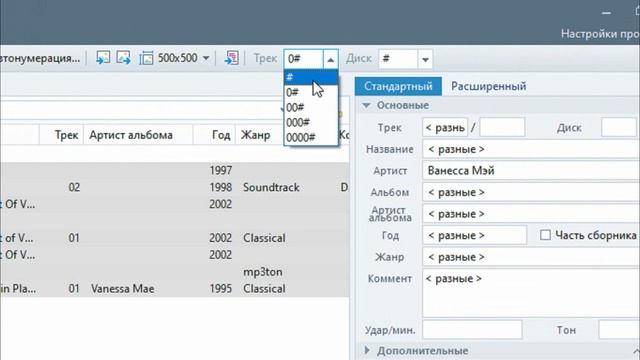Collapse the Трек format dropdown arrow
The image size is (640, 360).
[x=331, y=59]
